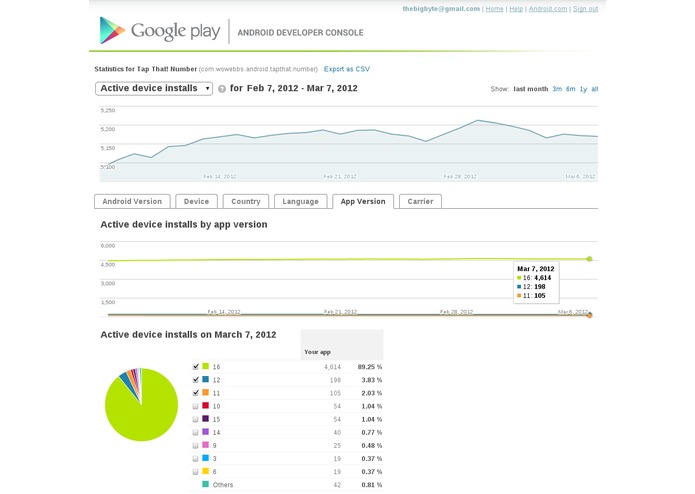
Task: Click the Export as CSV link
Action: coord(347,69)
